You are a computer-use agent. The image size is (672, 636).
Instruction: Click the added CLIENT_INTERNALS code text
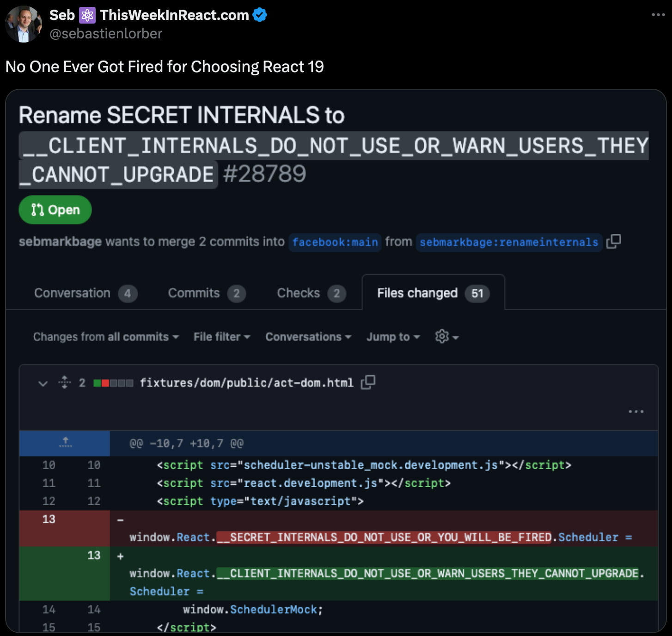428,573
